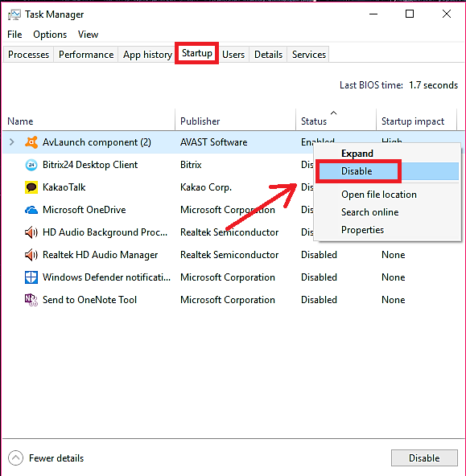466x476 pixels.
Task: Switch to the App history tab
Action: (147, 55)
